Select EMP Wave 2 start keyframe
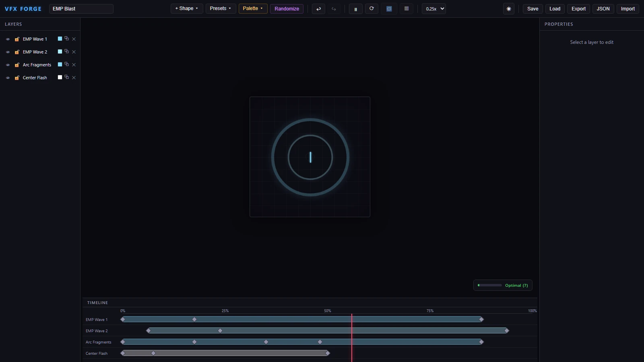The height and width of the screenshot is (362, 644). [x=149, y=331]
